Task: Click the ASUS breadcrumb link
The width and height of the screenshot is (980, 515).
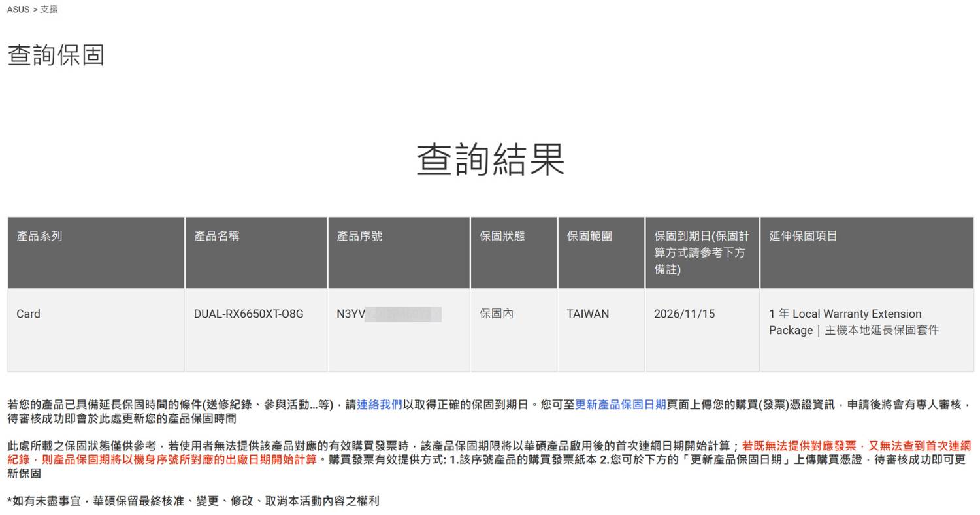Action: point(18,9)
